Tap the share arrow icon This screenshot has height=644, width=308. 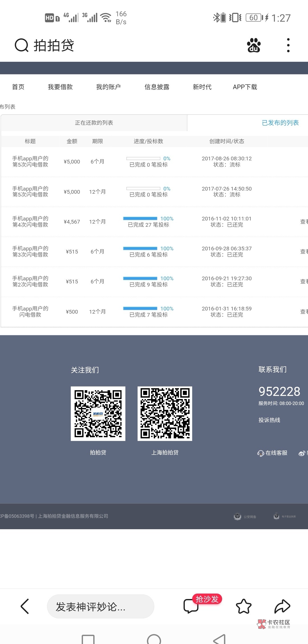[282, 606]
